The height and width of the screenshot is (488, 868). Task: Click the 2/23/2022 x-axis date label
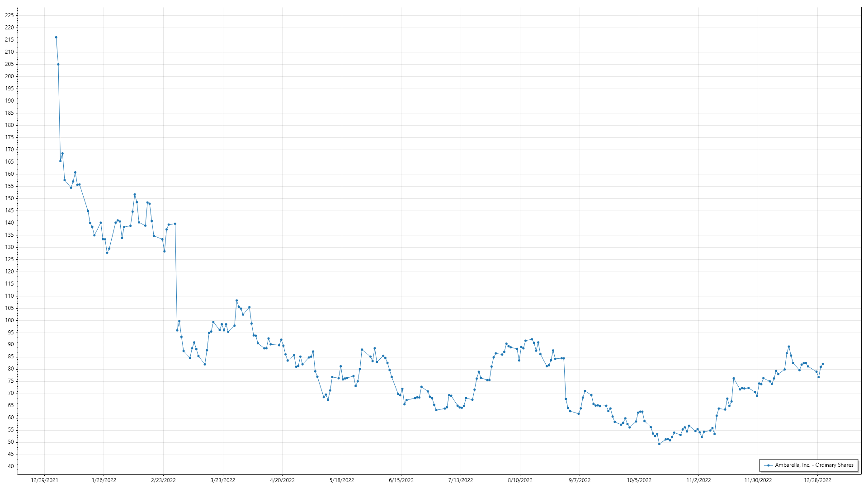(x=163, y=480)
